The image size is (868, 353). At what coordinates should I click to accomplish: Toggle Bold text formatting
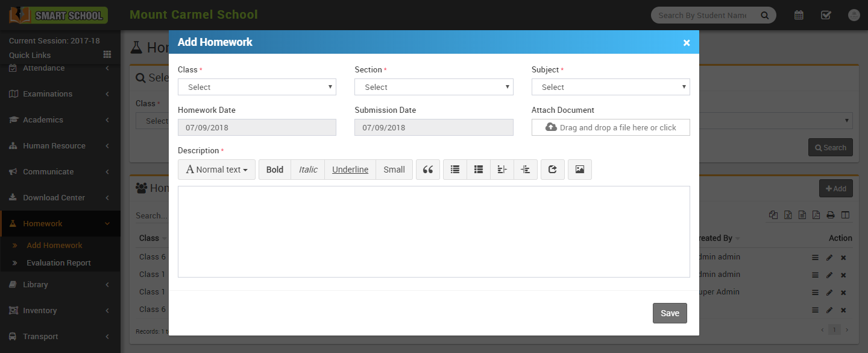pyautogui.click(x=275, y=170)
